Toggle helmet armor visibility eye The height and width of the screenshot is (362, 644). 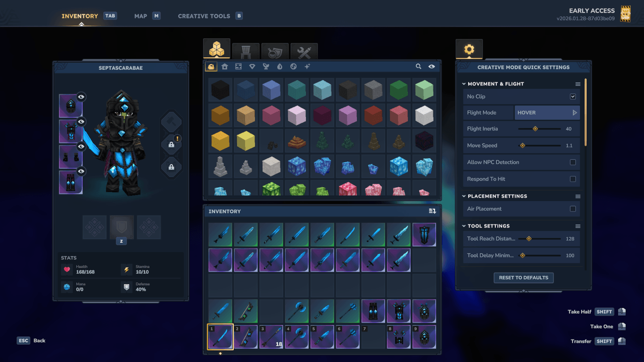(x=81, y=97)
